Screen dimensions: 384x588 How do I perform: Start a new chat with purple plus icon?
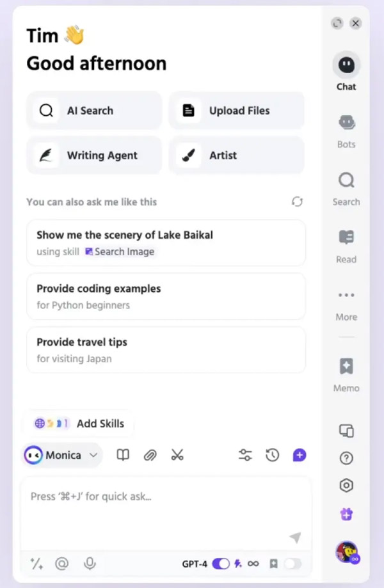tap(300, 455)
